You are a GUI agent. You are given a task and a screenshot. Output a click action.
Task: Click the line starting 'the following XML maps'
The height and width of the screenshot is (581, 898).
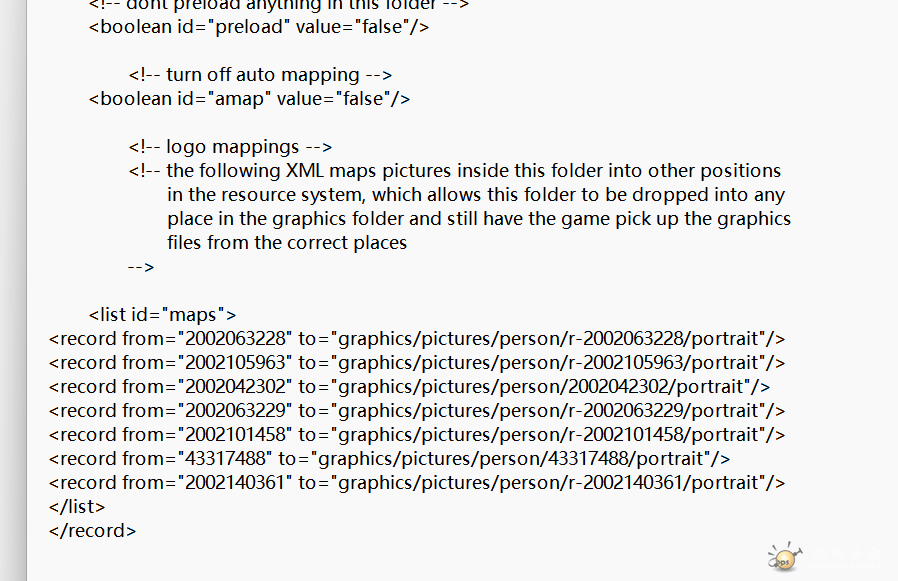click(x=455, y=171)
